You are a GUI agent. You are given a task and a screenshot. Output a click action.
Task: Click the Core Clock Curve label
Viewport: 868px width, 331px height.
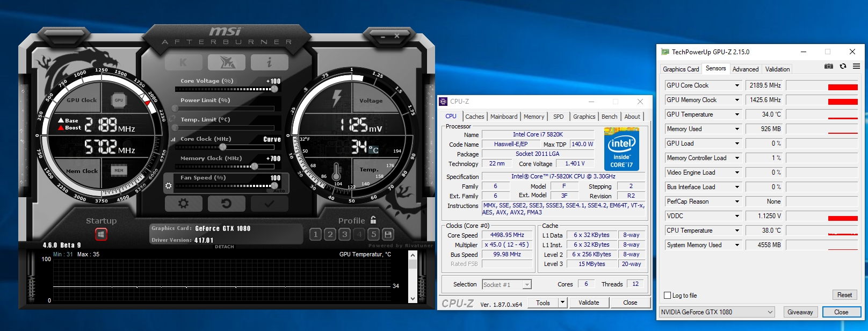272,139
